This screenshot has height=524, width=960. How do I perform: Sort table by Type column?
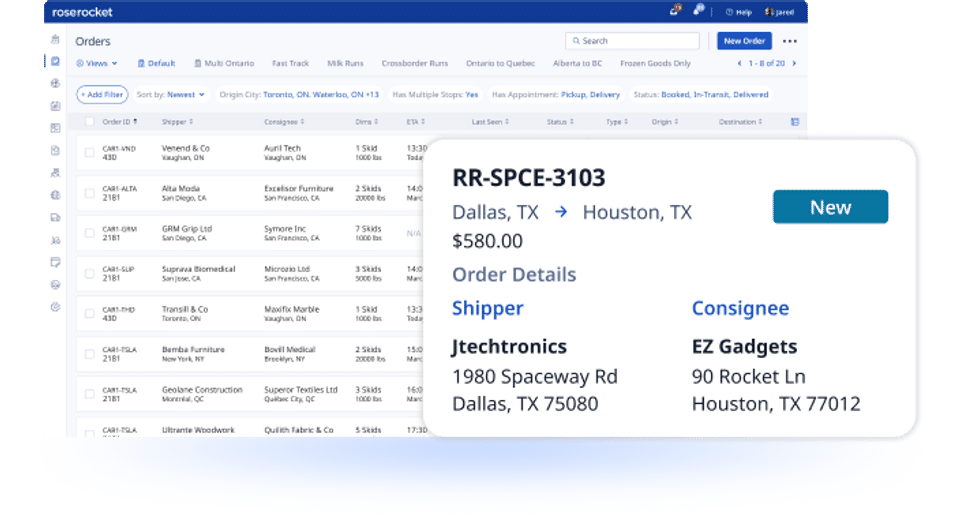point(617,122)
